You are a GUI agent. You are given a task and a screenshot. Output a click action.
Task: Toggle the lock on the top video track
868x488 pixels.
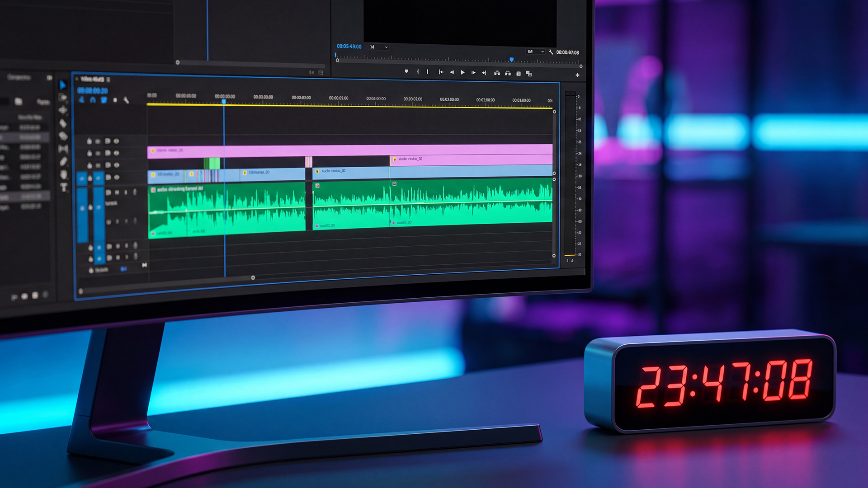pyautogui.click(x=90, y=141)
